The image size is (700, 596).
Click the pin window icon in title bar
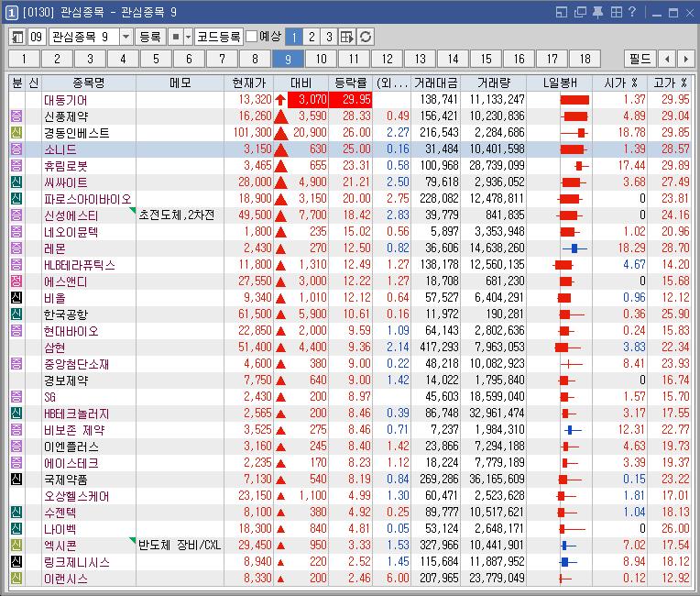click(597, 12)
